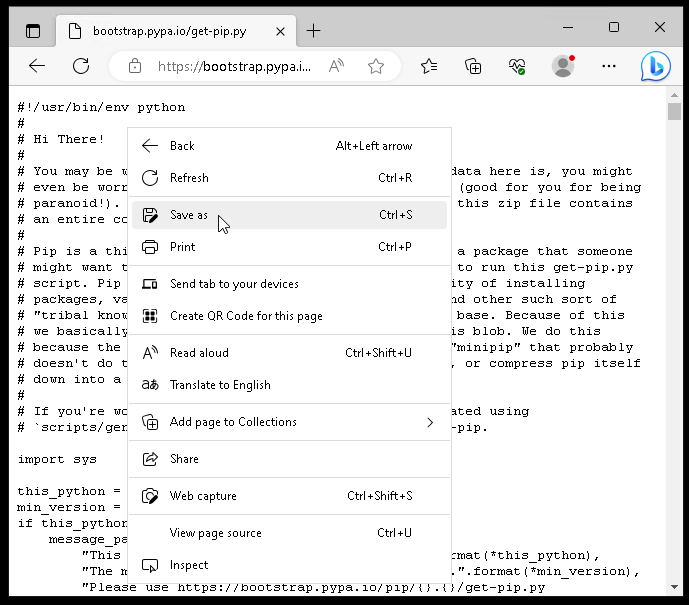Image resolution: width=689 pixels, height=605 pixels.
Task: Click the Refresh icon in toolbar
Action: [81, 66]
